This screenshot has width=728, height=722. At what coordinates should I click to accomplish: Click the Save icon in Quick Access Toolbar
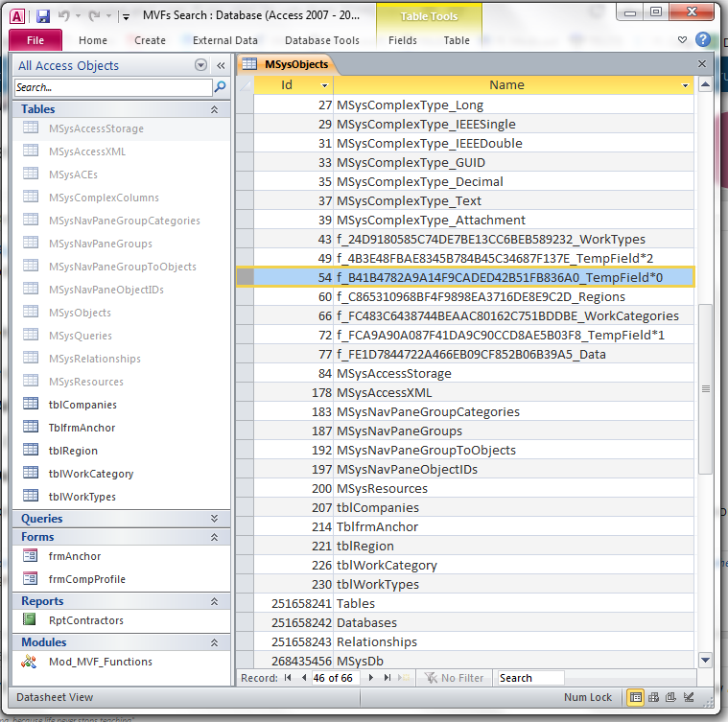click(43, 16)
